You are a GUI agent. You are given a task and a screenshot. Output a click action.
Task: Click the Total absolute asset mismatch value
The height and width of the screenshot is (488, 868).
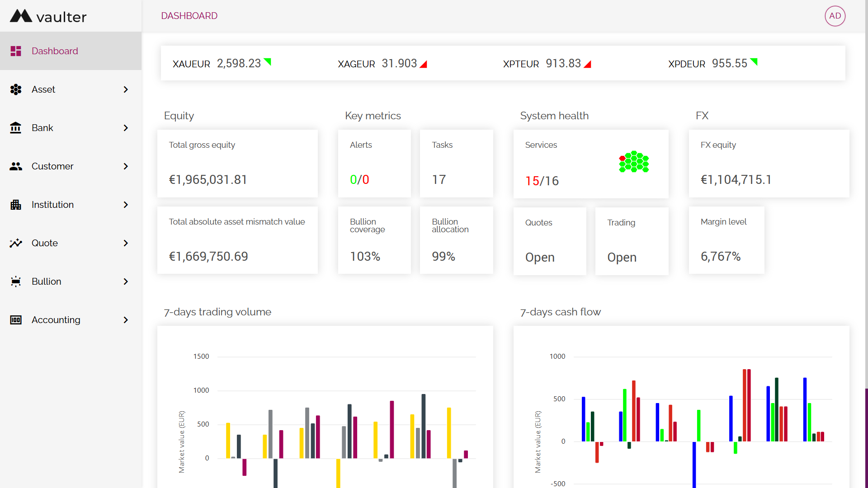tap(208, 257)
